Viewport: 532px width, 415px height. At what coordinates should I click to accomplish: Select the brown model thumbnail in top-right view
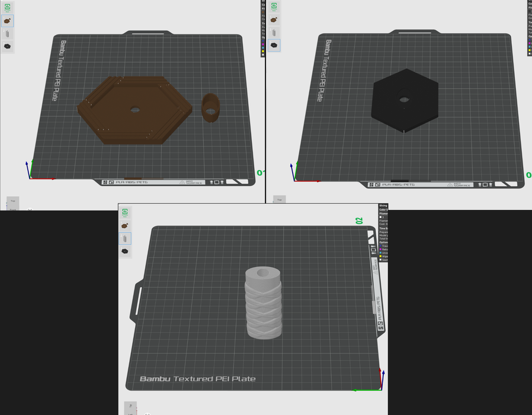(x=274, y=20)
